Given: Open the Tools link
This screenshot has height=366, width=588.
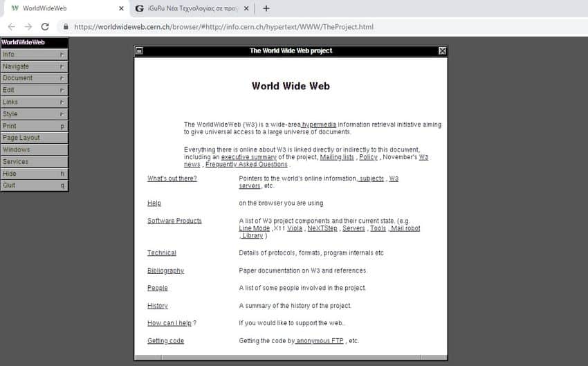Looking at the screenshot, I should coord(378,228).
